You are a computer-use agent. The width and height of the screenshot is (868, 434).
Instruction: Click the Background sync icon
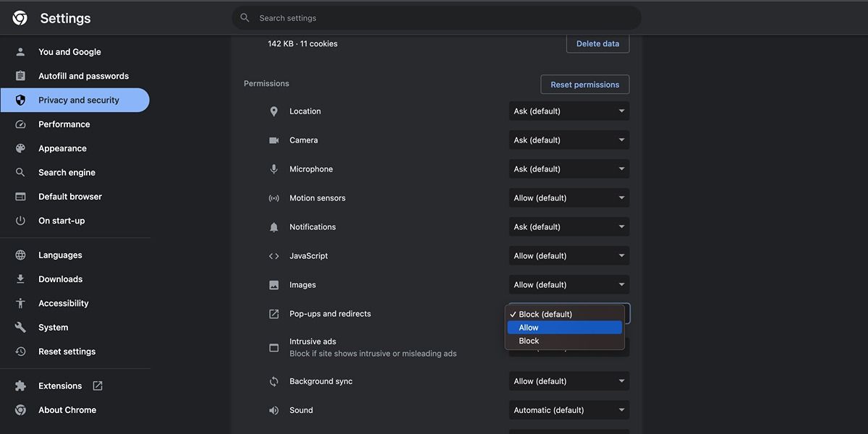[273, 381]
